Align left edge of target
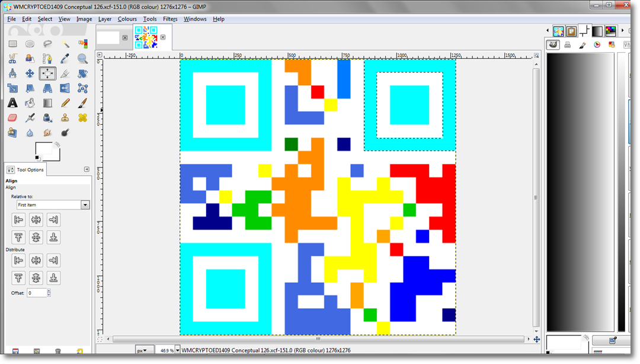The height and width of the screenshot is (364, 640). (x=18, y=220)
